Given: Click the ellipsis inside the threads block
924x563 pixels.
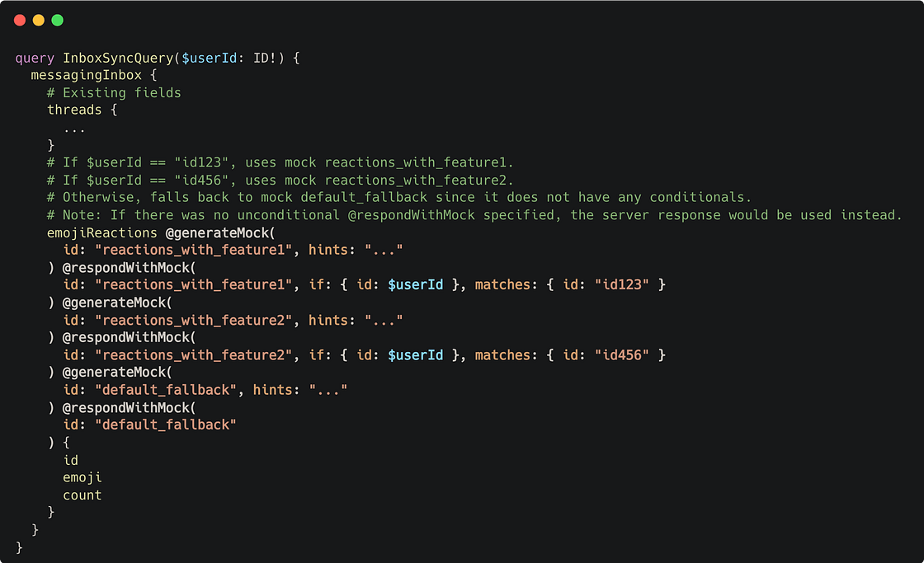Looking at the screenshot, I should (x=74, y=128).
